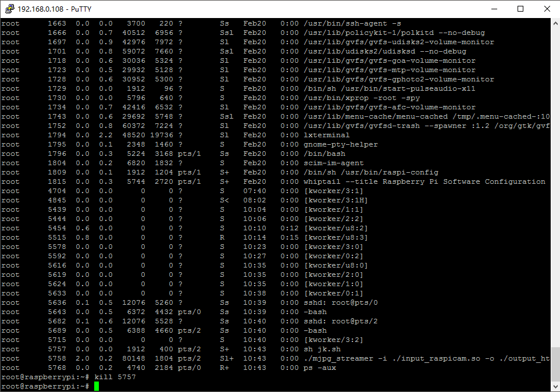Viewport: 560px width, 392px height.
Task: Click the '/bin/bash' process text
Action: (324, 154)
